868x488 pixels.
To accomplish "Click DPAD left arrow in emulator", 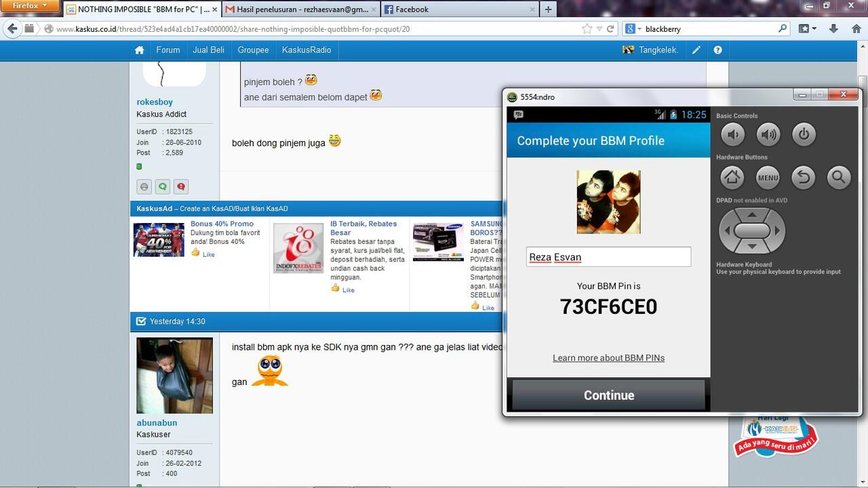I will tap(727, 230).
